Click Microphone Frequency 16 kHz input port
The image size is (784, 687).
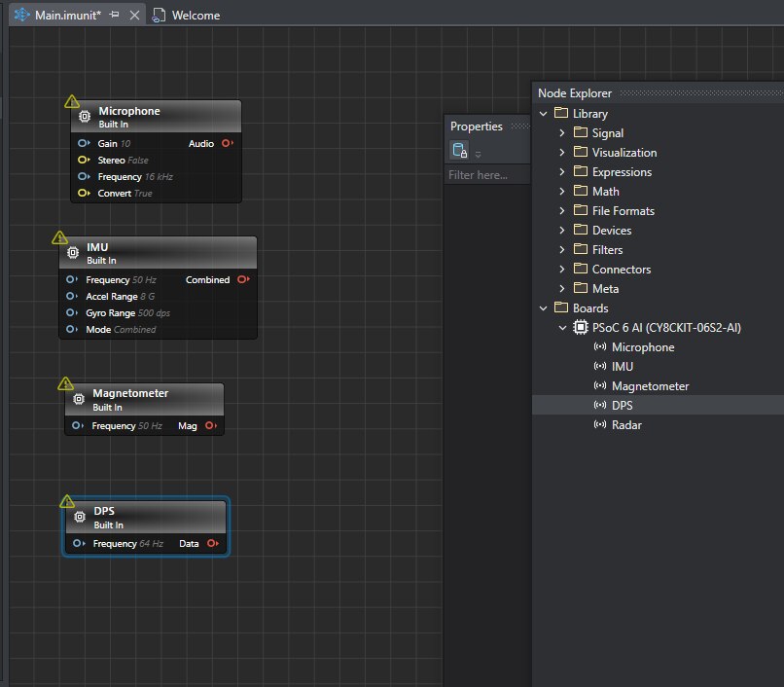(x=84, y=177)
